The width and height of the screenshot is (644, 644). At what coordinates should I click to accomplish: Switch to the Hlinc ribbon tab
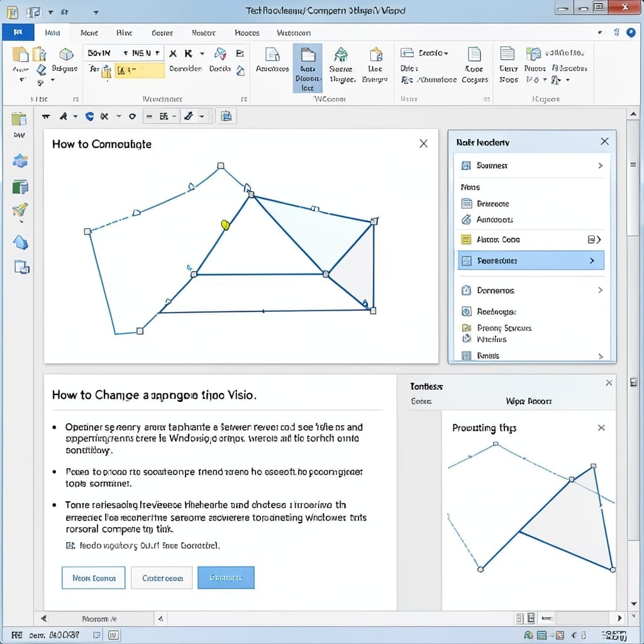click(x=124, y=33)
